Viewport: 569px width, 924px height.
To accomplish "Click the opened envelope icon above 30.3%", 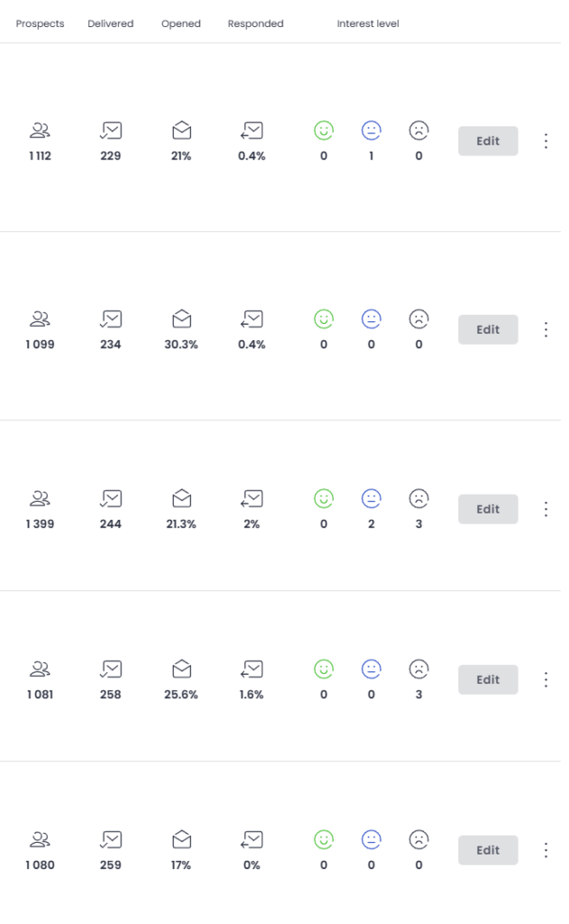I will pos(182,319).
